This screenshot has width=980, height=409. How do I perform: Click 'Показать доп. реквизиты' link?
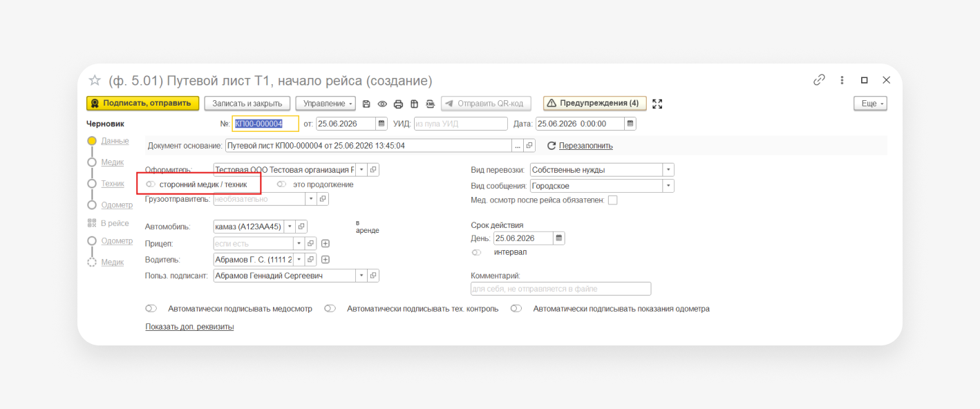click(189, 327)
